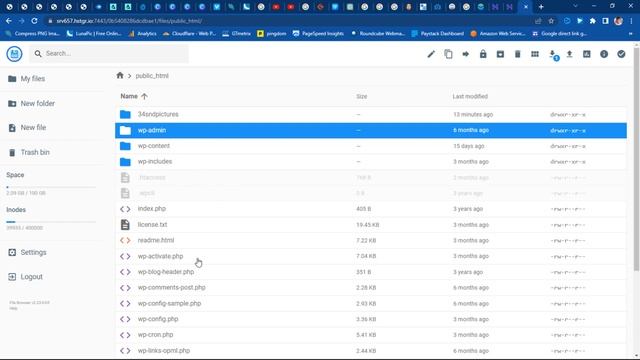Select the wp-cron.php file
This screenshot has height=360, width=640.
pos(371,335)
